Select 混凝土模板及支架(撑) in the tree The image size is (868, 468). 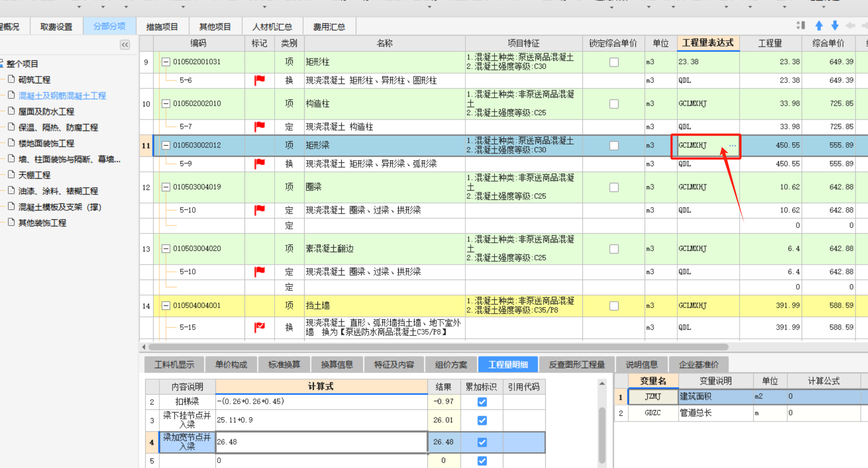coord(60,207)
